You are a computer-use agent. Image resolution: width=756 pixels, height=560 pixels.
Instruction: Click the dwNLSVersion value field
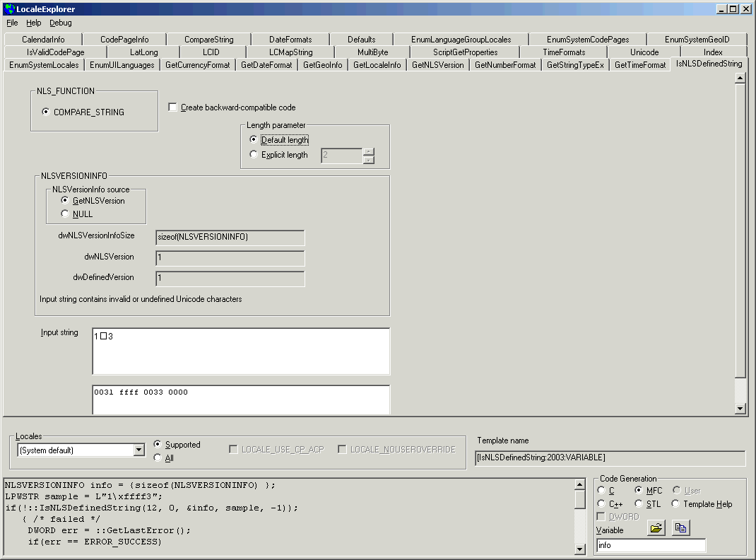coord(230,258)
